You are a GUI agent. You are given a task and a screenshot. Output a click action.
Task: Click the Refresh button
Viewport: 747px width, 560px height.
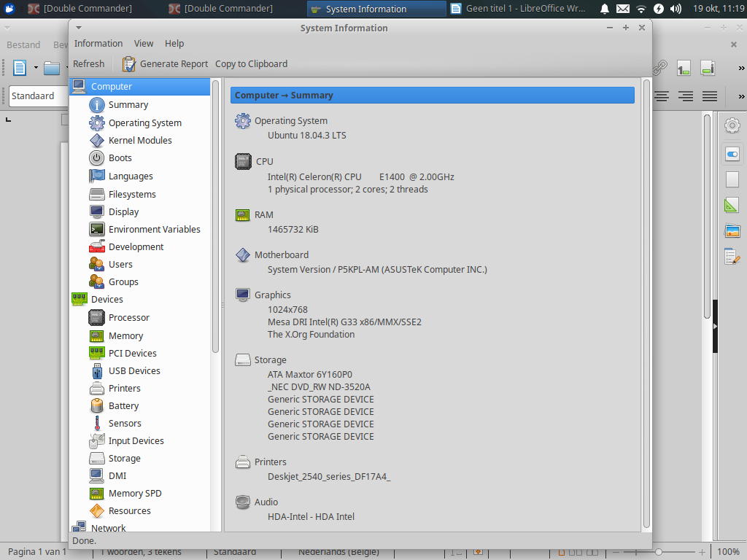[x=88, y=64]
